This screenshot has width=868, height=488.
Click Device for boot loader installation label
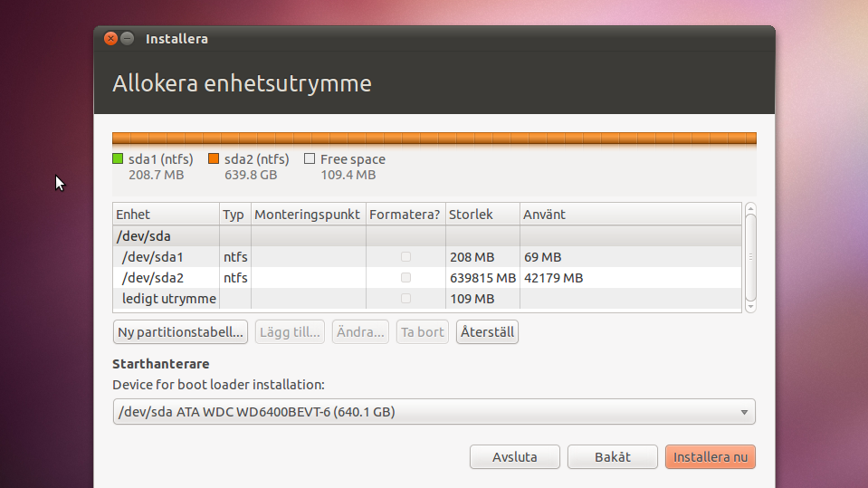(x=219, y=385)
